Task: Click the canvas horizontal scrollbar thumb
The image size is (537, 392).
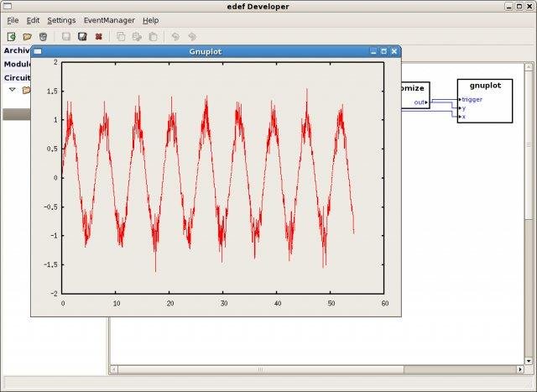Action: (x=261, y=369)
